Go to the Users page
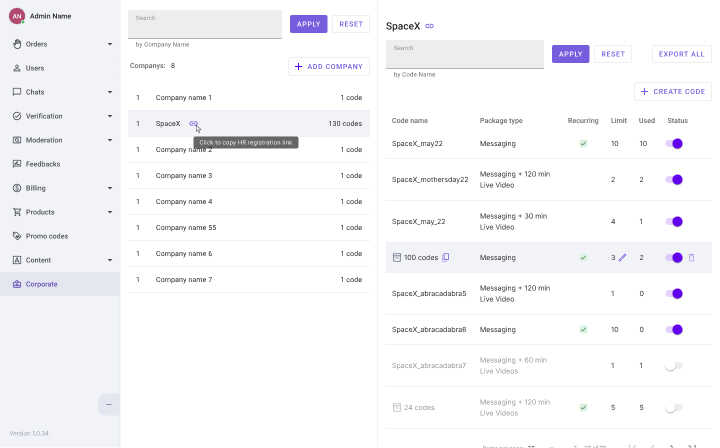The image size is (720, 448). coord(35,68)
